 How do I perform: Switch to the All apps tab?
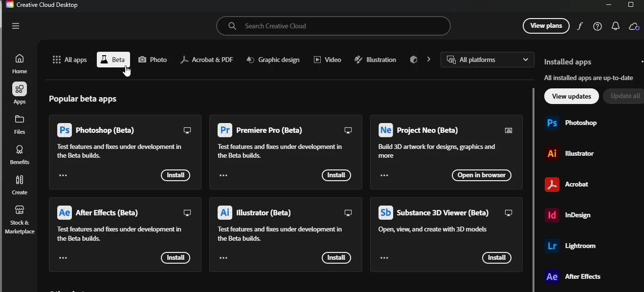coord(69,60)
